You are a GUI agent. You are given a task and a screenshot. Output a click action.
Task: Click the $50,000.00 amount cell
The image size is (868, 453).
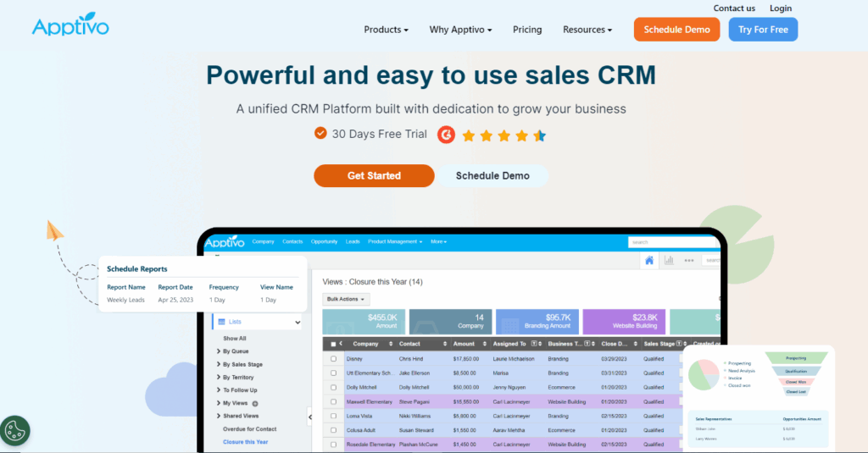click(x=466, y=388)
